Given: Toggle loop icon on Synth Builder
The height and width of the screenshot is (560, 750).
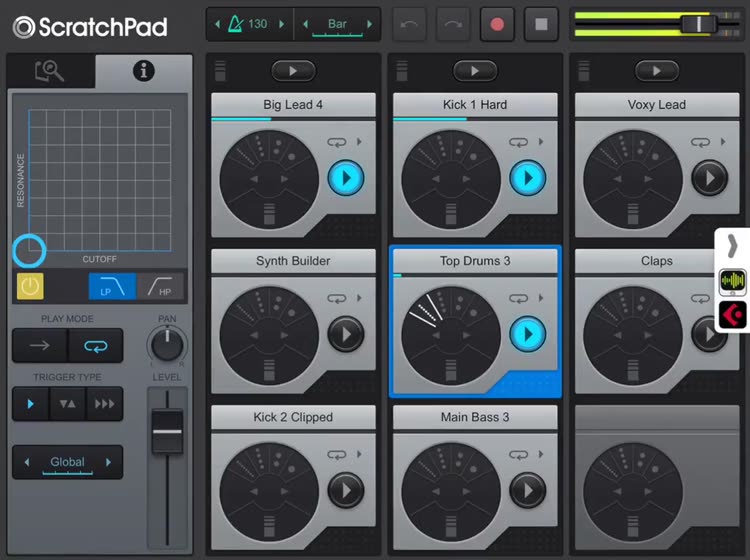Looking at the screenshot, I should click(337, 298).
